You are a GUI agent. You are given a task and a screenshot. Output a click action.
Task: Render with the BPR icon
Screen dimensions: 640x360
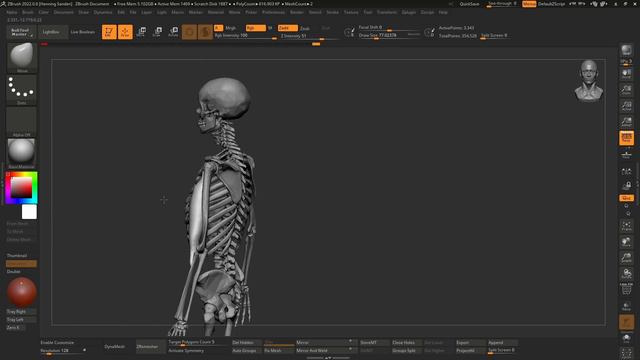point(627,51)
